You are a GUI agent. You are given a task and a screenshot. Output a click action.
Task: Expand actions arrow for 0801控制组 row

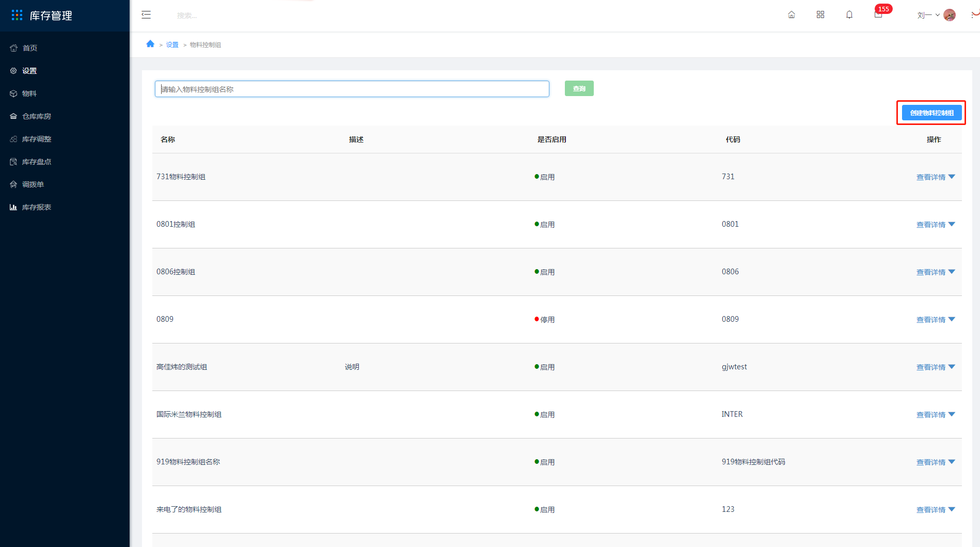click(952, 224)
